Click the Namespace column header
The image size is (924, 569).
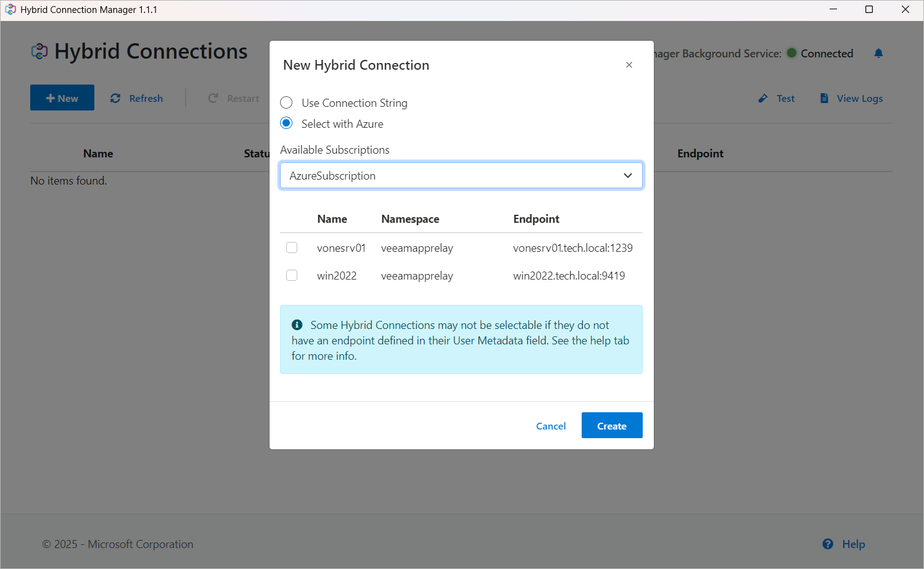click(x=410, y=219)
